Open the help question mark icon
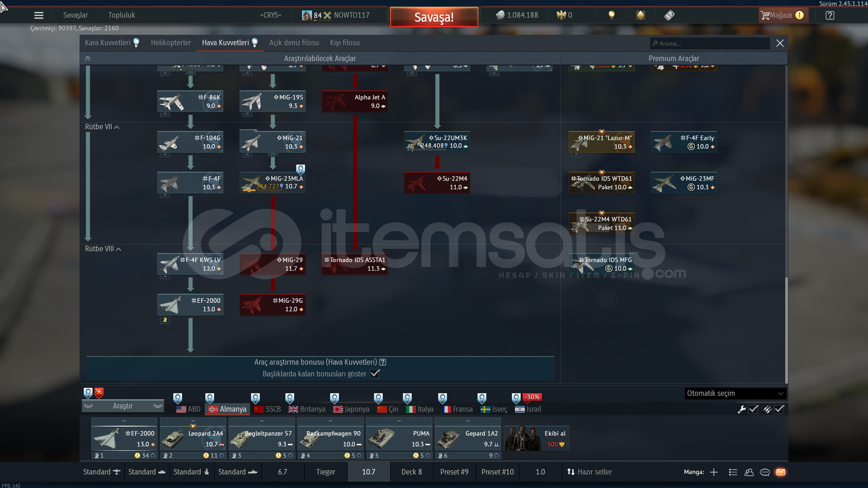Viewport: 868px width, 488px height. point(830,15)
